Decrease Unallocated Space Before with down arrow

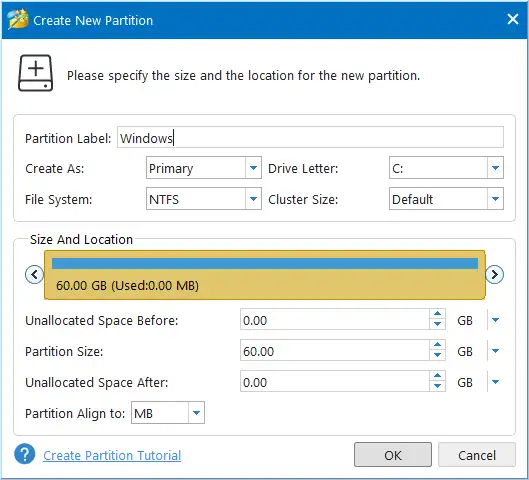click(x=437, y=324)
